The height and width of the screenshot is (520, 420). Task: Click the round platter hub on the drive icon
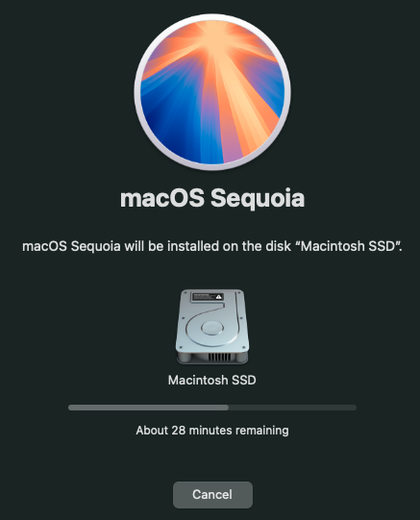[212, 328]
